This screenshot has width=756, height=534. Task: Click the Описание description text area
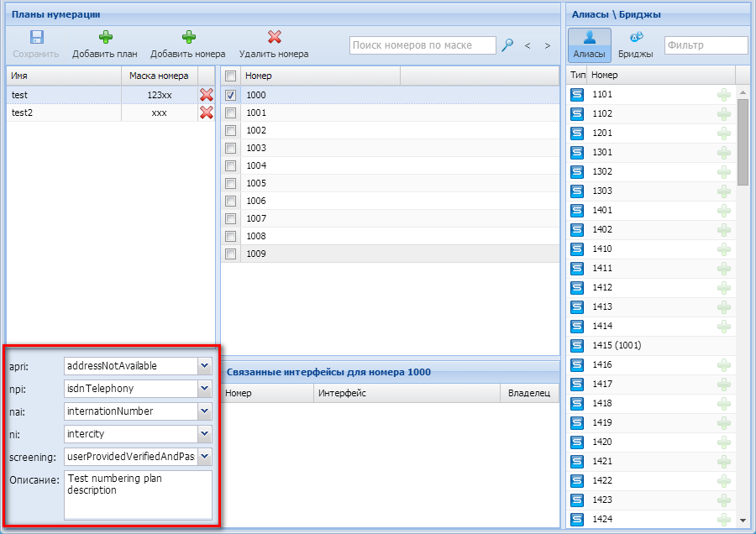point(138,495)
